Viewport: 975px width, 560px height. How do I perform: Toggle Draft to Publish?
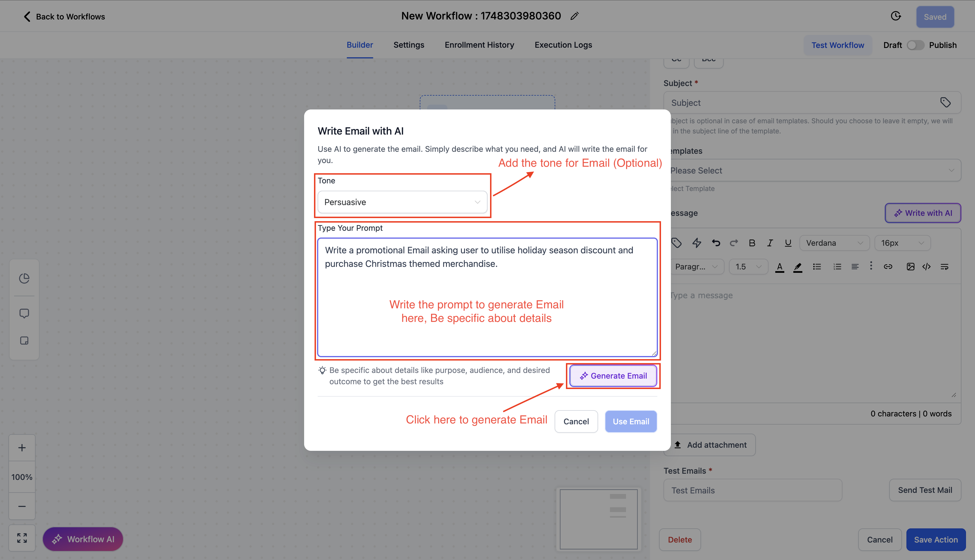pos(915,45)
